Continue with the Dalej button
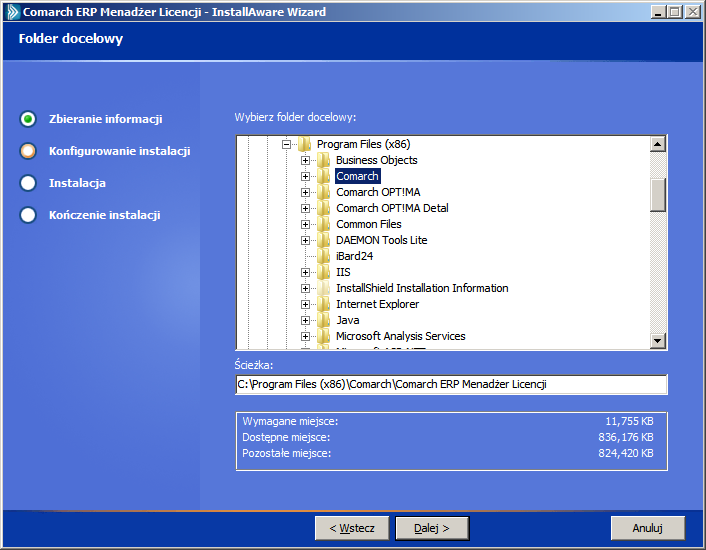Image resolution: width=706 pixels, height=550 pixels. [x=432, y=528]
